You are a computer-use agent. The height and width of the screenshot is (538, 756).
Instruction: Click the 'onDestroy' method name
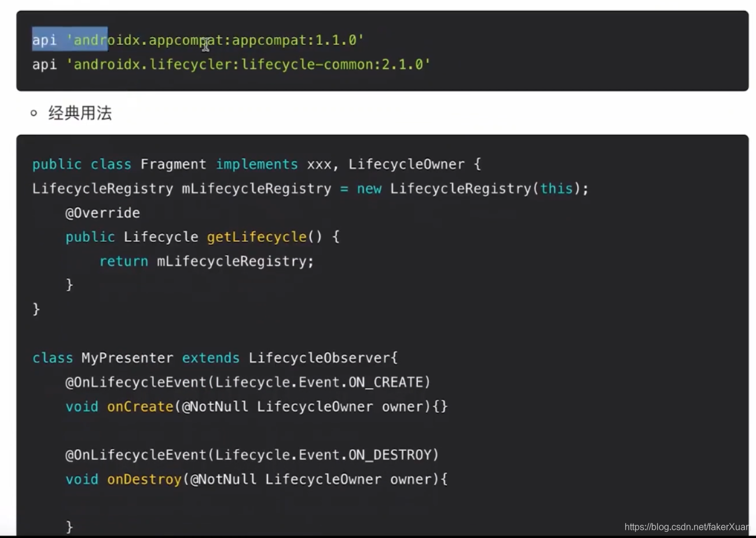(144, 480)
